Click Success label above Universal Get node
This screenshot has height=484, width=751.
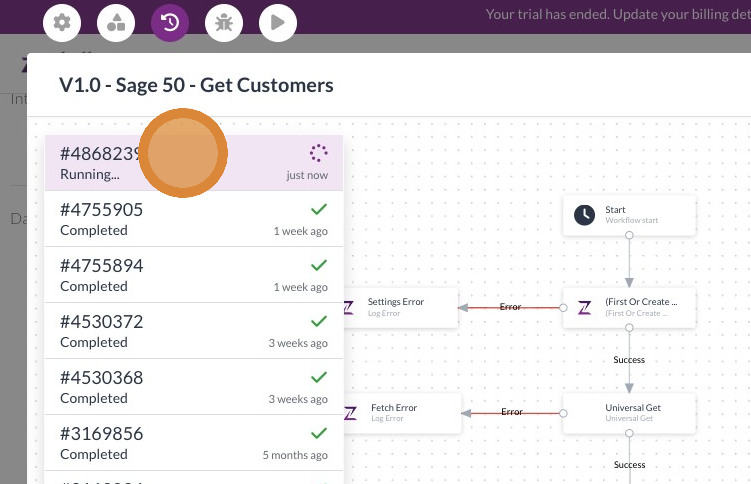coord(629,360)
